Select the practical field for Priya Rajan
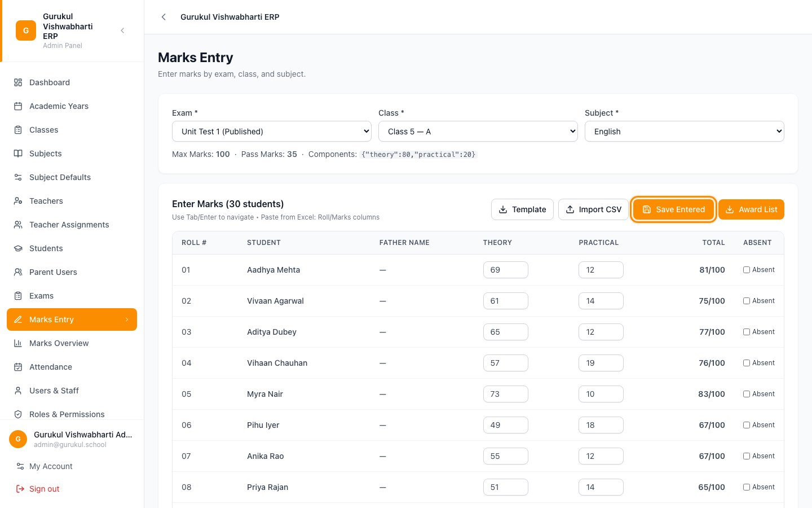The height and width of the screenshot is (508, 812). pyautogui.click(x=601, y=487)
